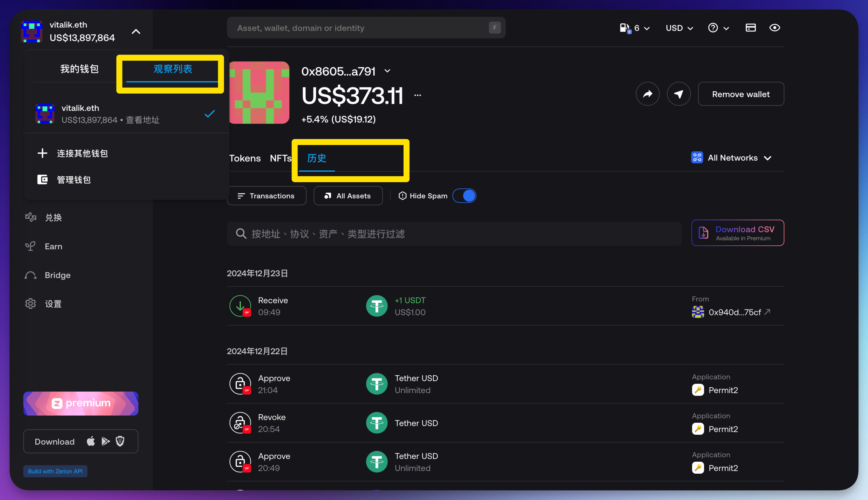
Task: Click the Brave browser download icon
Action: tap(120, 441)
